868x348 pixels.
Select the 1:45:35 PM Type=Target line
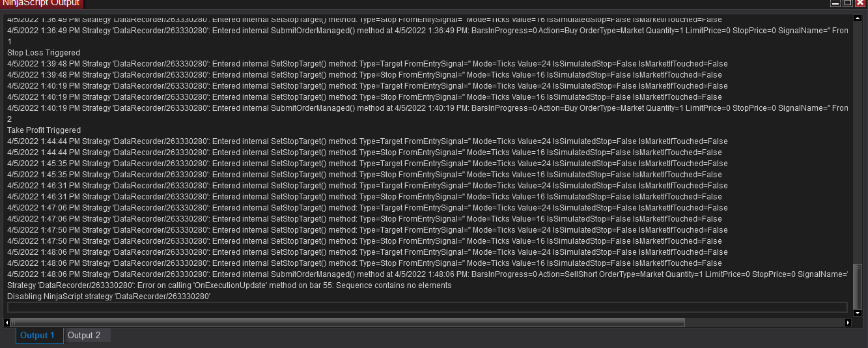(367, 164)
